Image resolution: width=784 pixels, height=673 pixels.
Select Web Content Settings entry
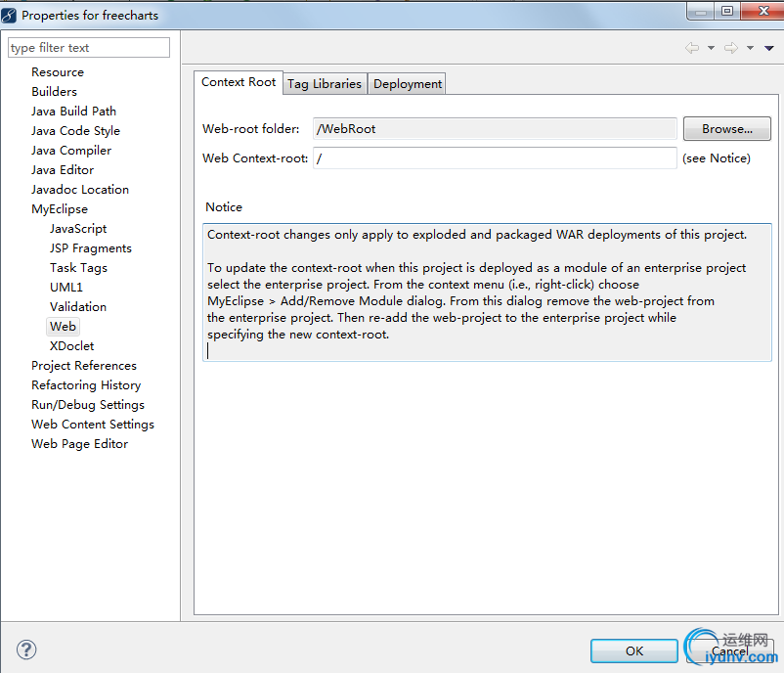click(x=93, y=424)
